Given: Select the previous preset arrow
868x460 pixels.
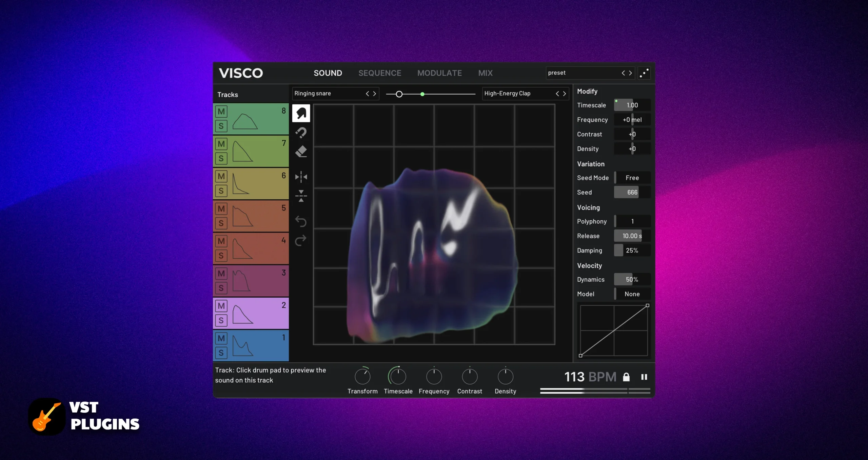Looking at the screenshot, I should (623, 73).
